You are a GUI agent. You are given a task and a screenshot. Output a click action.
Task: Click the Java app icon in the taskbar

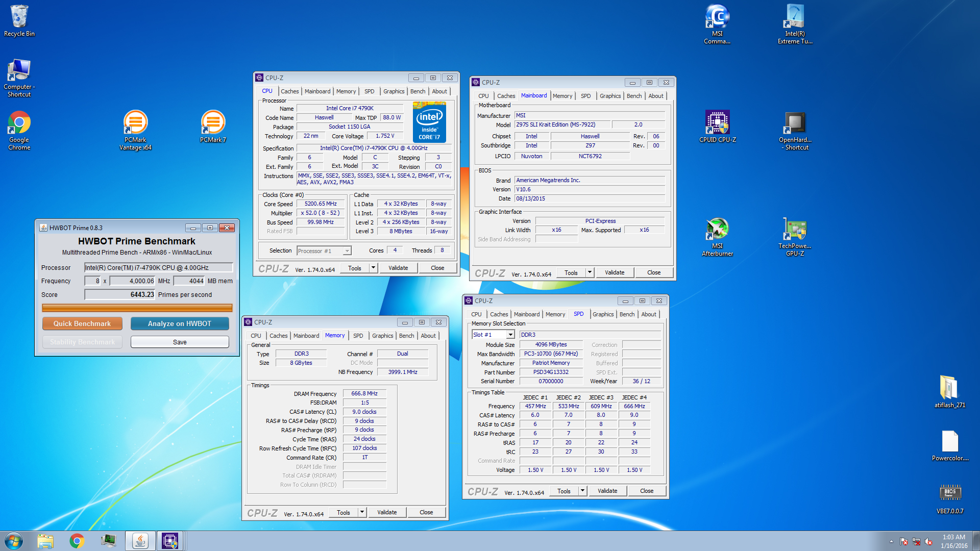(x=140, y=541)
